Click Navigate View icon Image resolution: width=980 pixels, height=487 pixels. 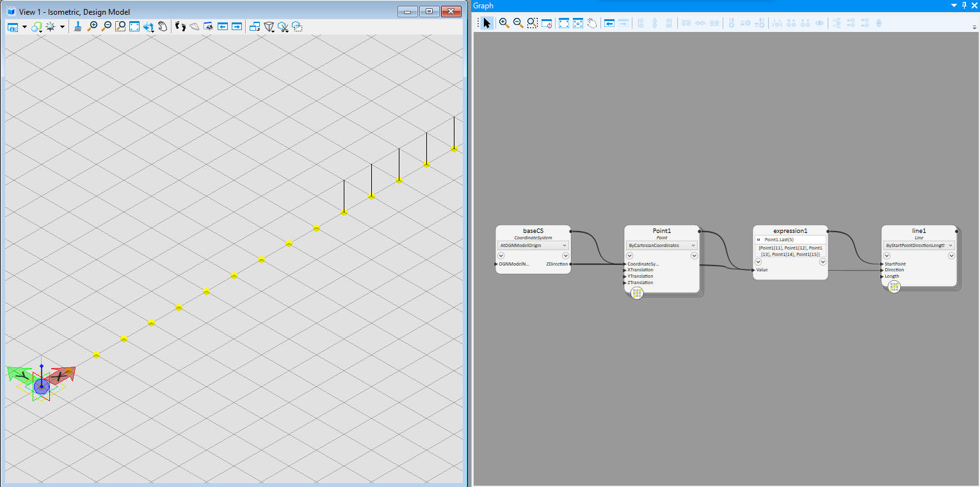208,27
